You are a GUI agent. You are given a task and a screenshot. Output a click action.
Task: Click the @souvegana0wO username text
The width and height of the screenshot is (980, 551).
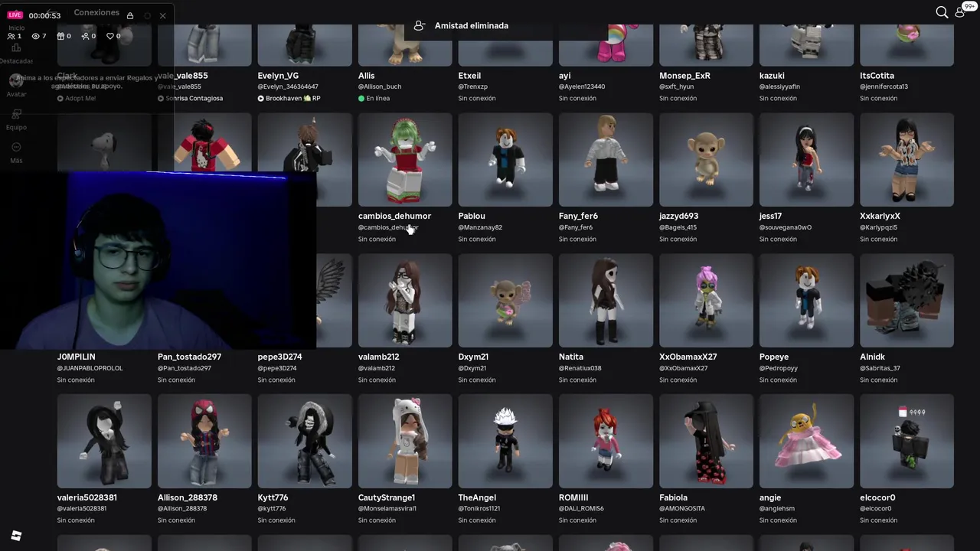click(786, 227)
